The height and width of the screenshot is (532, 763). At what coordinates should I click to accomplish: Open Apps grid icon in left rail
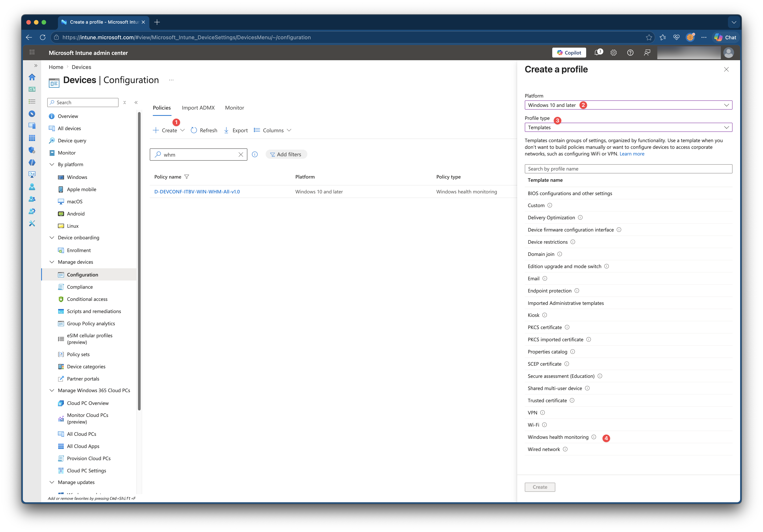click(x=32, y=138)
